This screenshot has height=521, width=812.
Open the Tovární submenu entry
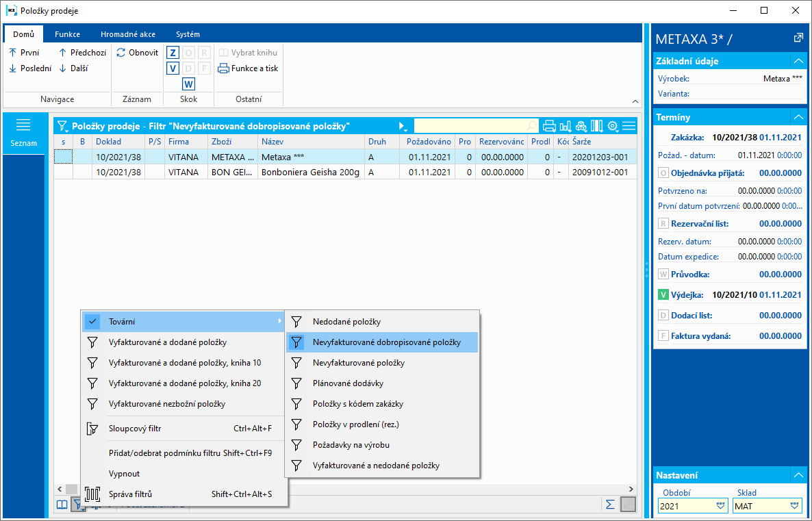click(183, 322)
